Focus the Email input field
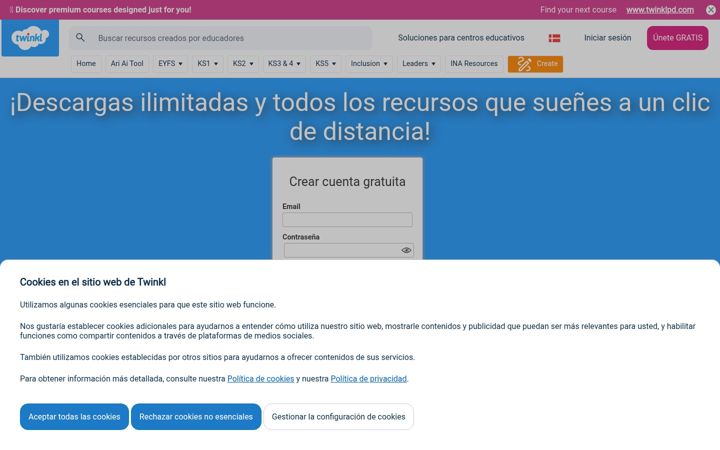 coord(347,219)
